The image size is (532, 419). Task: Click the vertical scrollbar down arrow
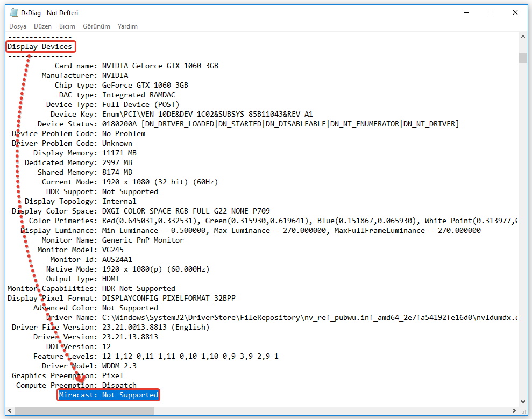pos(523,401)
